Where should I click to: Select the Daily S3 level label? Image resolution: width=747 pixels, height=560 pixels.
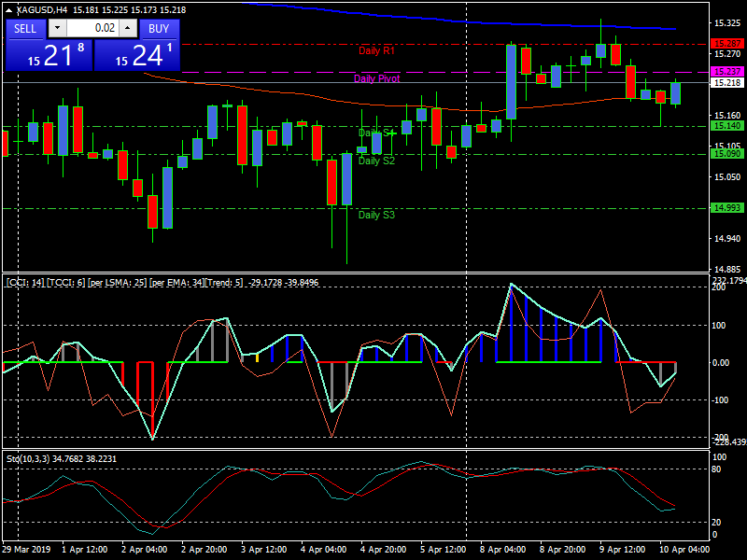(x=376, y=215)
